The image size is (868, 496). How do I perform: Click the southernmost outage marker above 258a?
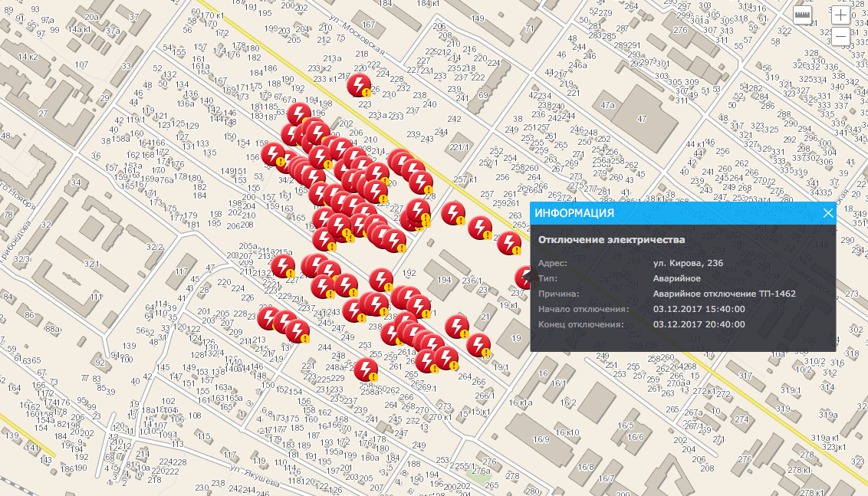tap(365, 370)
